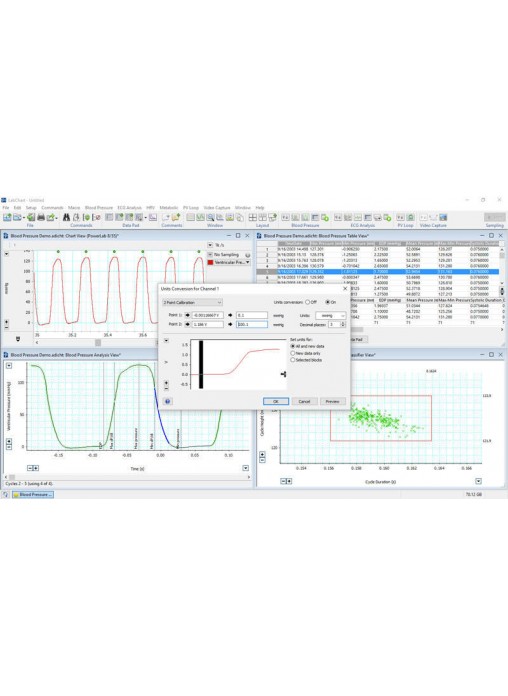Image resolution: width=508 pixels, height=696 pixels.
Task: Click the first Data Pad toolbar icon
Action: pyautogui.click(x=109, y=217)
